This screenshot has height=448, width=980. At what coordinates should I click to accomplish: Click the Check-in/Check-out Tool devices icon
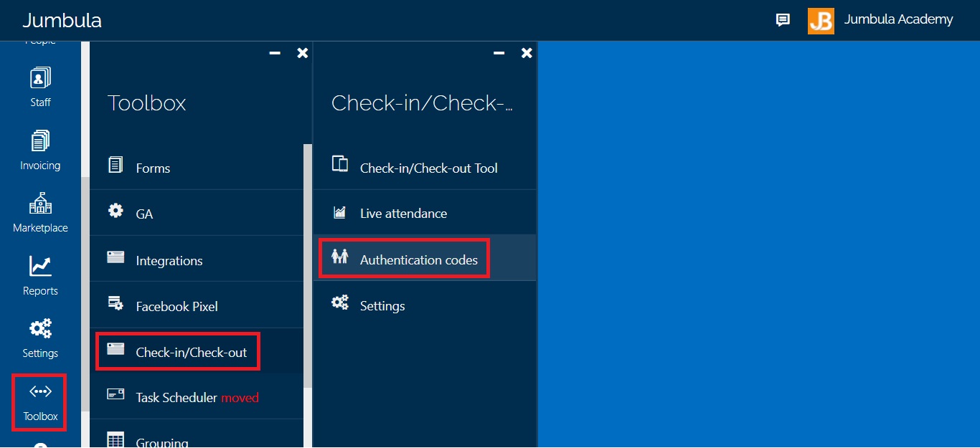[340, 164]
